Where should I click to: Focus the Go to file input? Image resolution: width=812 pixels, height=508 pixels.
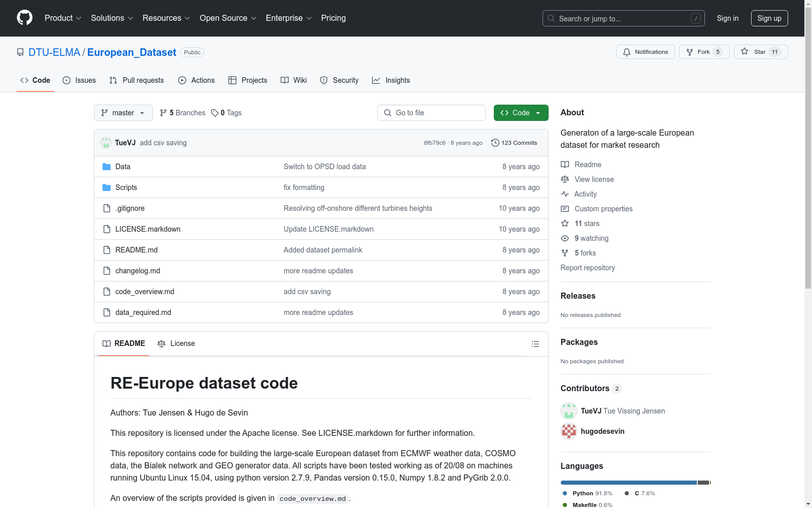point(431,113)
